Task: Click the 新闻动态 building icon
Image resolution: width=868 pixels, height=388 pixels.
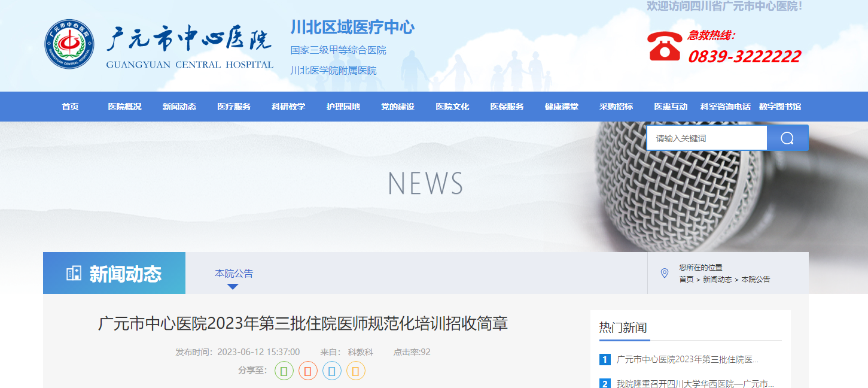Action: click(74, 274)
